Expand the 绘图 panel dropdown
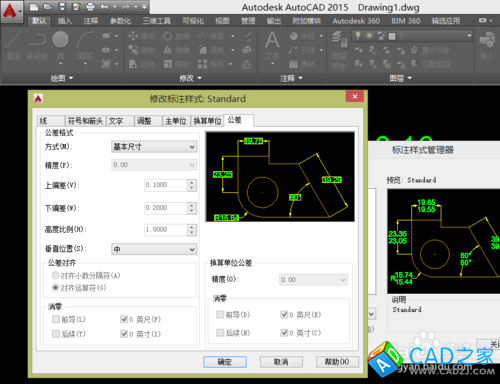The width and height of the screenshot is (500, 384). point(62,78)
